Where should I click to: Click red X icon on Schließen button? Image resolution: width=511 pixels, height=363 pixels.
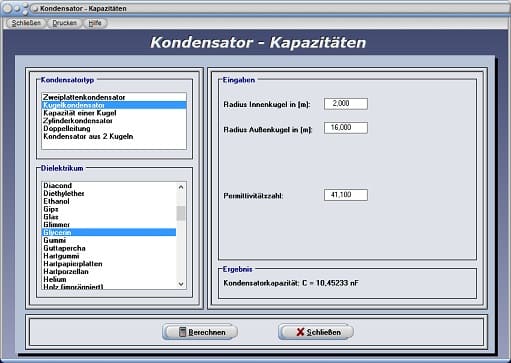pos(300,332)
